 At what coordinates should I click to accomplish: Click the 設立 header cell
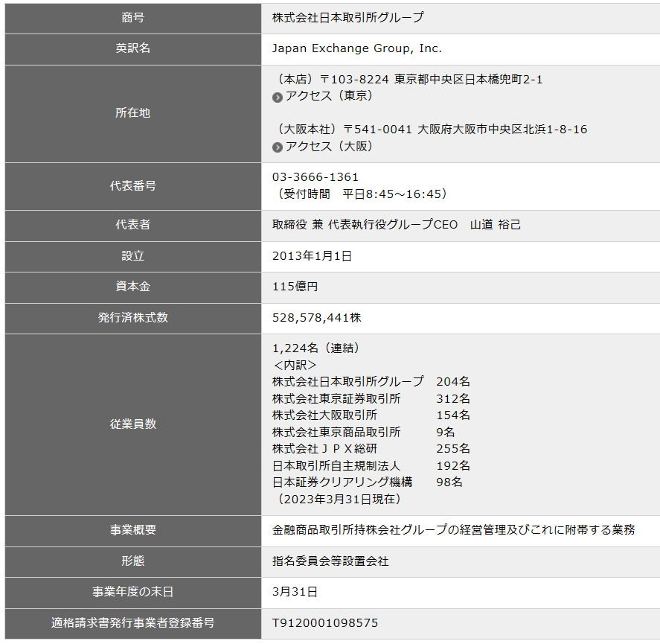(133, 257)
